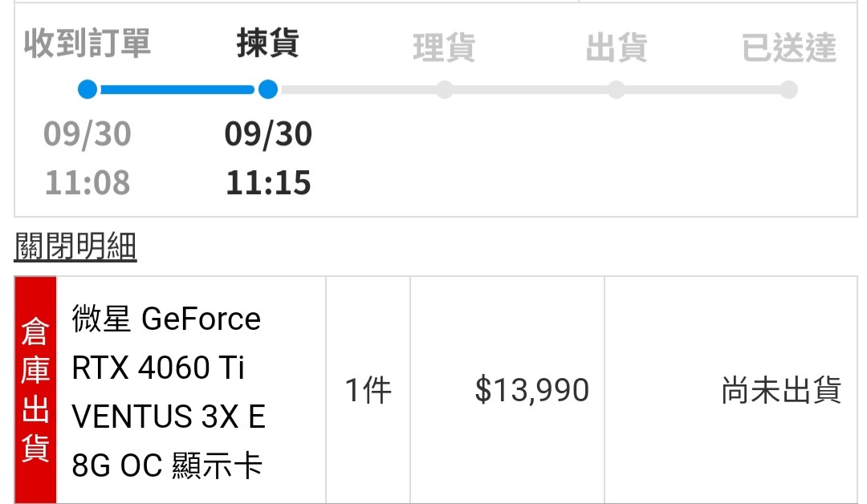This screenshot has height=504, width=867.
Task: Select the 出貨 stage label
Action: 617,47
